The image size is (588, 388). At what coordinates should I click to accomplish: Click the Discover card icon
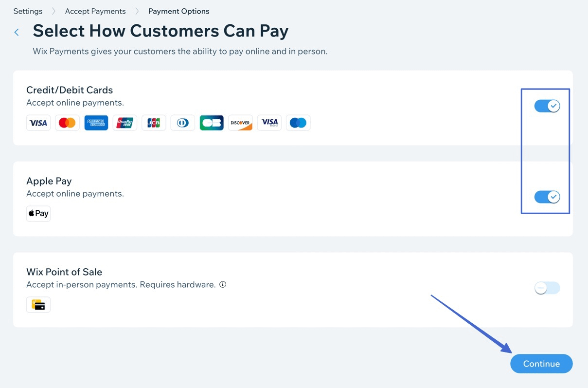pyautogui.click(x=240, y=123)
